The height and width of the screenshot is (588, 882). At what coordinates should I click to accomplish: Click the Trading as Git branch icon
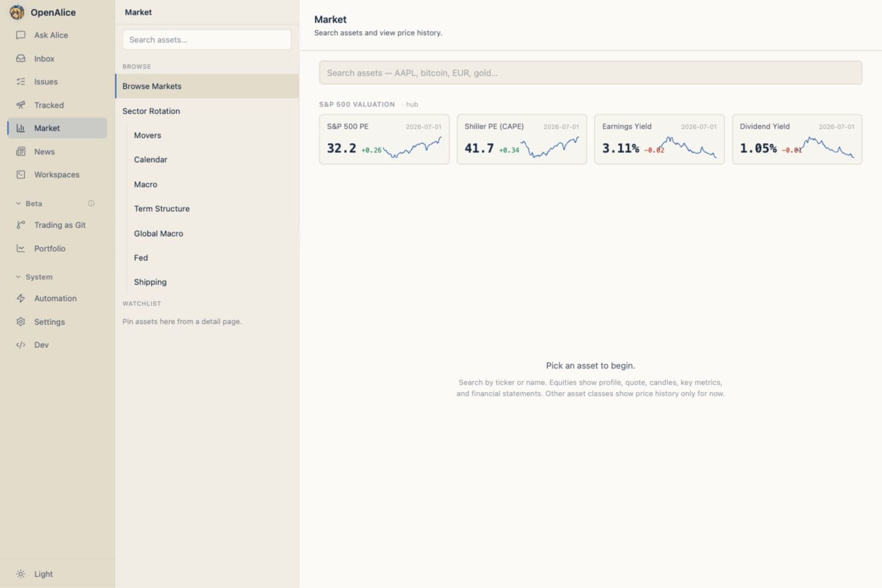21,225
